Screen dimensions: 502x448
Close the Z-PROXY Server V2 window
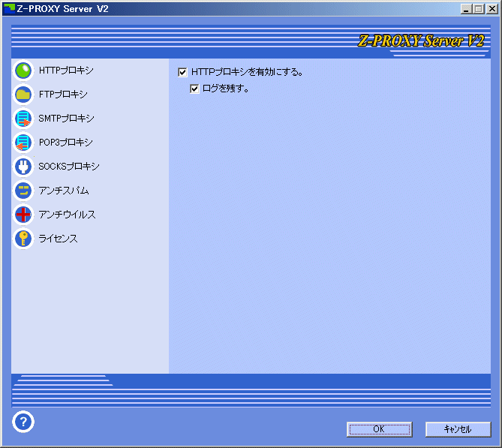click(491, 9)
